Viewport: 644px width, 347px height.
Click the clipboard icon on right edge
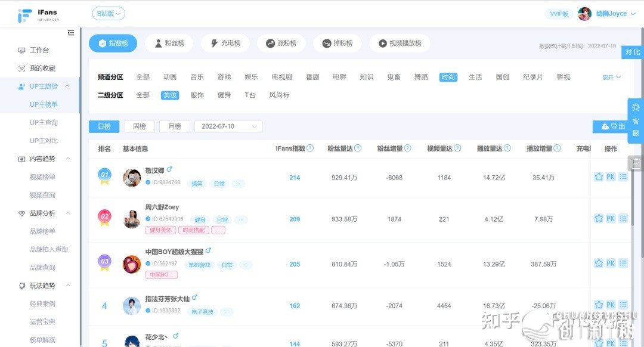pyautogui.click(x=636, y=163)
